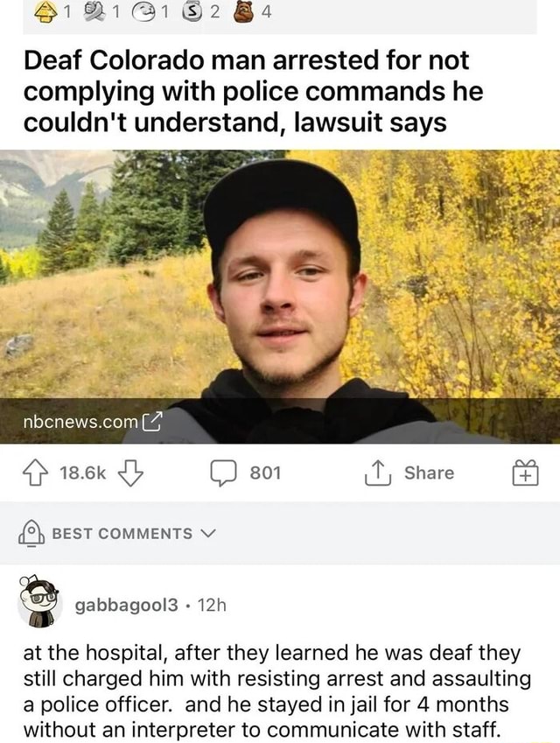This screenshot has width=560, height=743.
Task: Open the external link icon next to nbcnews.com
Action: click(x=152, y=421)
